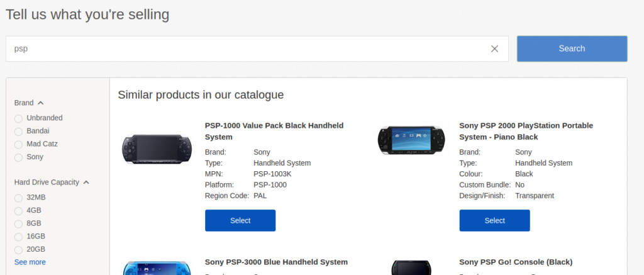644x275 pixels.
Task: Clear the search field with the X icon
Action: point(494,49)
